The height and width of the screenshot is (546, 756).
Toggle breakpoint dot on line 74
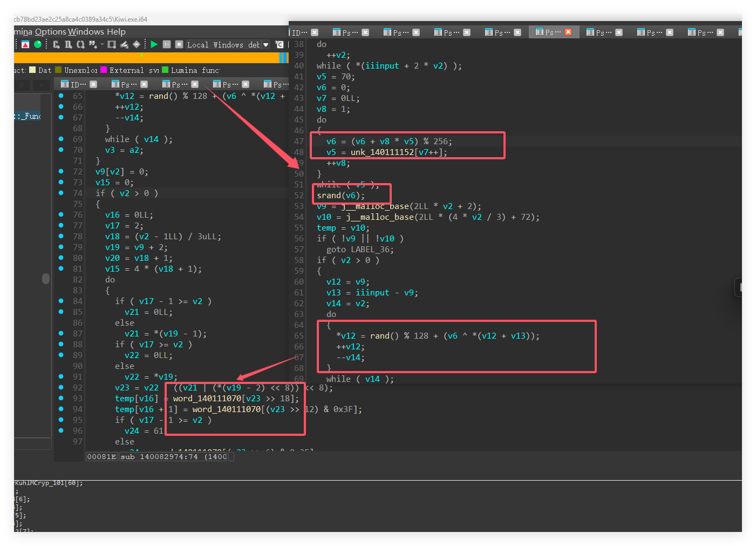point(61,193)
